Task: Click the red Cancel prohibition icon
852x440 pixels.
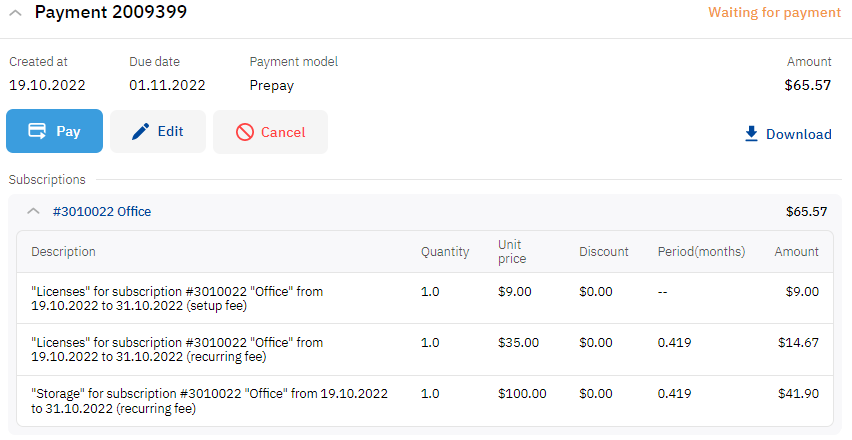Action: point(245,132)
